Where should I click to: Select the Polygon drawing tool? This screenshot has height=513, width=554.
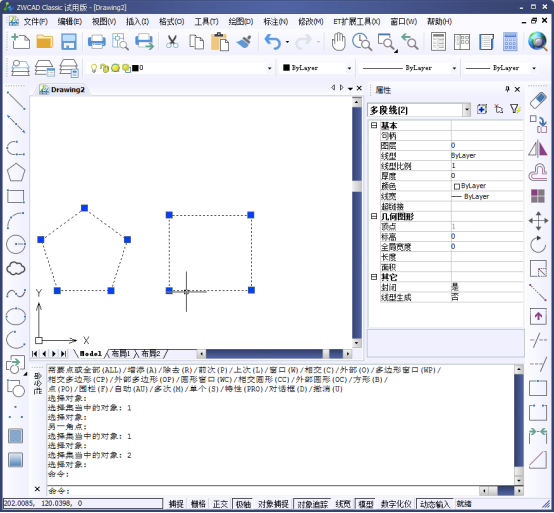tap(16, 173)
